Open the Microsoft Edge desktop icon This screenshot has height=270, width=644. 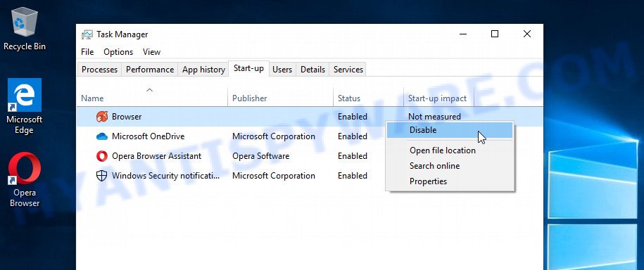pos(25,106)
